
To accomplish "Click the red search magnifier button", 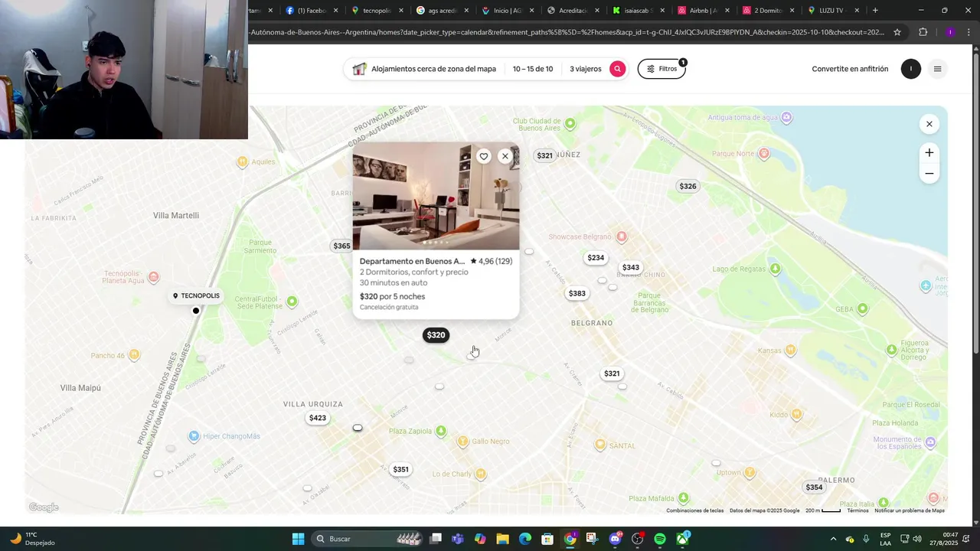I will pyautogui.click(x=617, y=69).
